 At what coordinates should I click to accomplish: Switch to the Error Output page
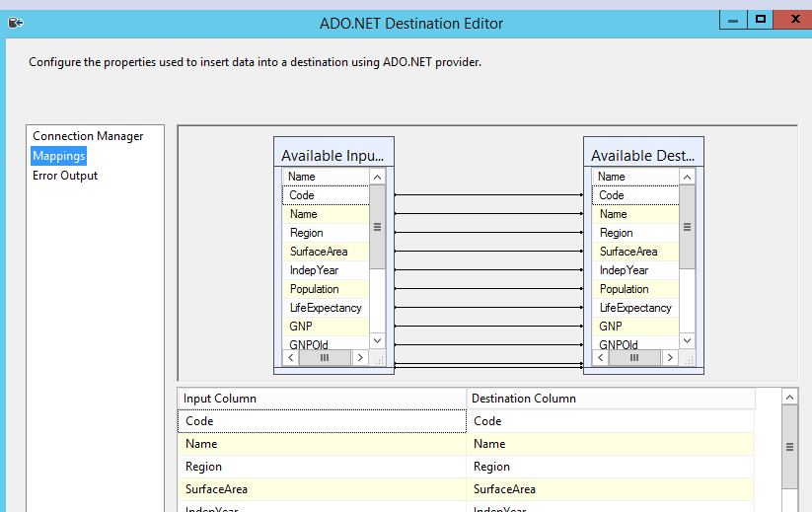[65, 176]
